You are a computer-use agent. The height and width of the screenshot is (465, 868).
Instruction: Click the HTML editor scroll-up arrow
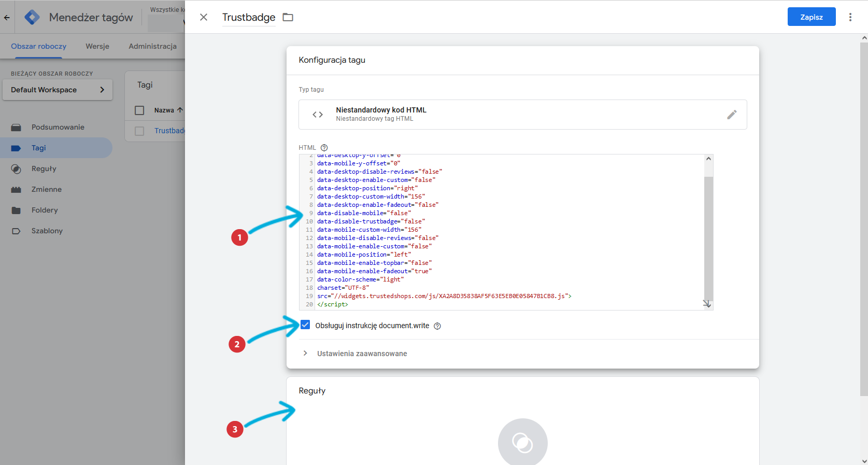click(x=708, y=159)
